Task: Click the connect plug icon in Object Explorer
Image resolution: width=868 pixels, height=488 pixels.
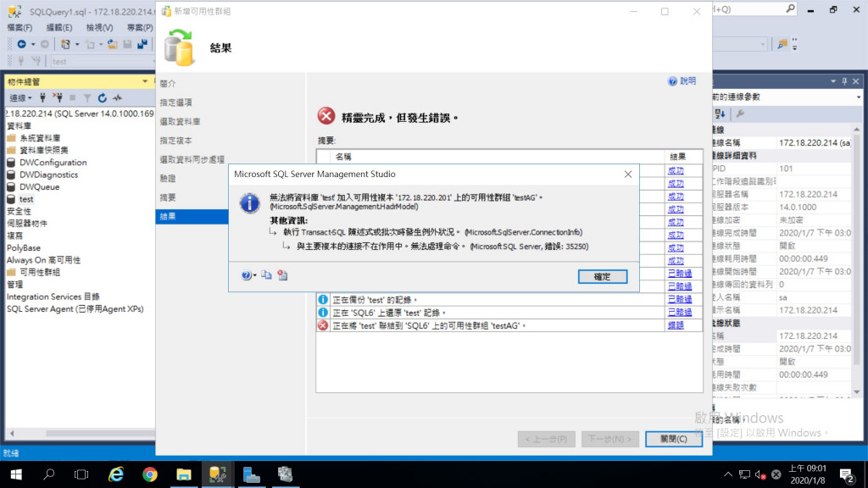Action: tap(42, 98)
